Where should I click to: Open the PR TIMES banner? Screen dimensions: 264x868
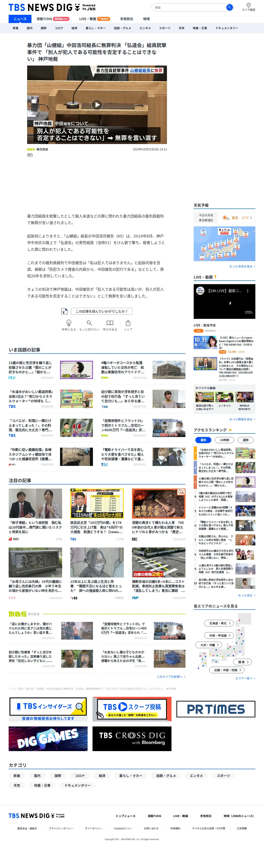click(x=216, y=709)
